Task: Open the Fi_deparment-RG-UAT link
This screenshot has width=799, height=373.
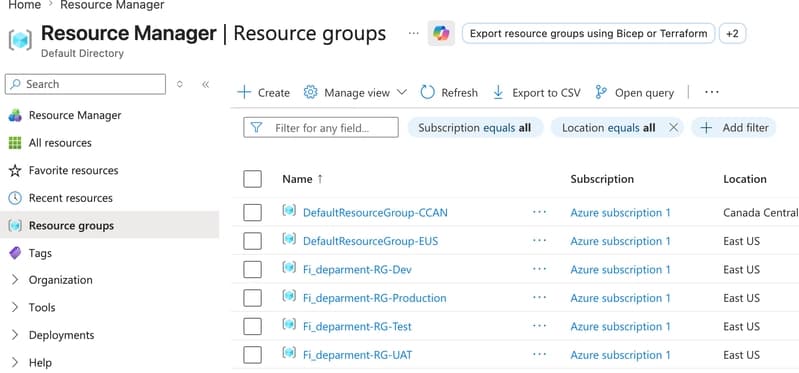Action: tap(357, 356)
